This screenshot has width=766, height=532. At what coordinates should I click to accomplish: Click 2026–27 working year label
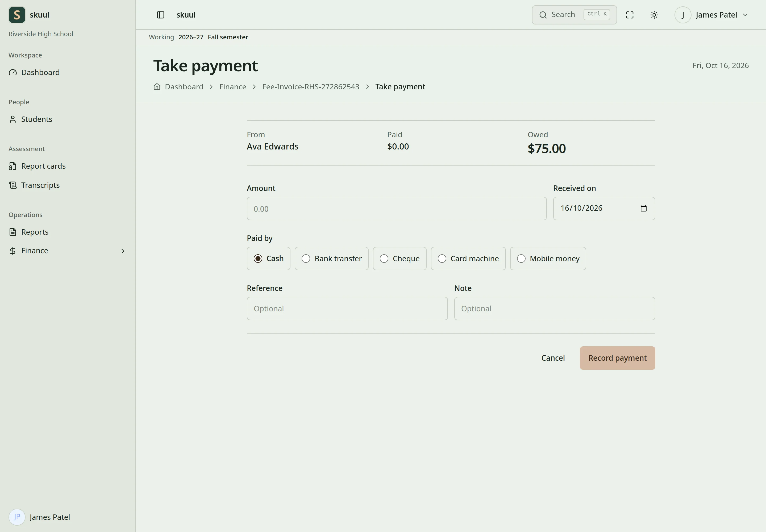[x=191, y=37]
